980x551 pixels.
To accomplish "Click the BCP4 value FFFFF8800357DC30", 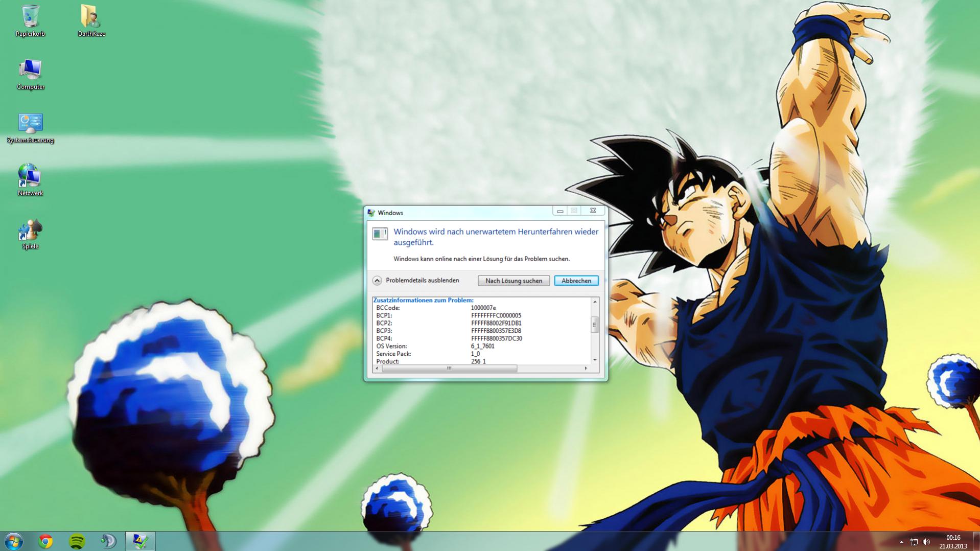I will 496,338.
